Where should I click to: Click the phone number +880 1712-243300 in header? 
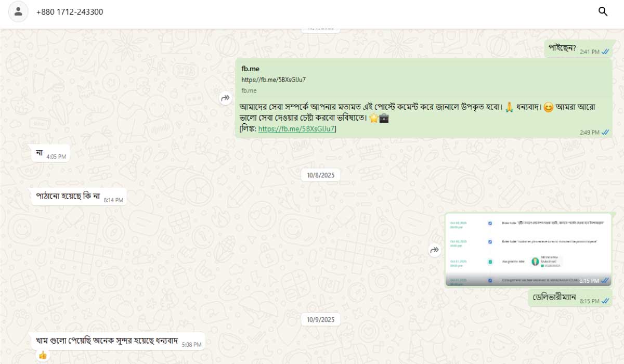point(69,11)
